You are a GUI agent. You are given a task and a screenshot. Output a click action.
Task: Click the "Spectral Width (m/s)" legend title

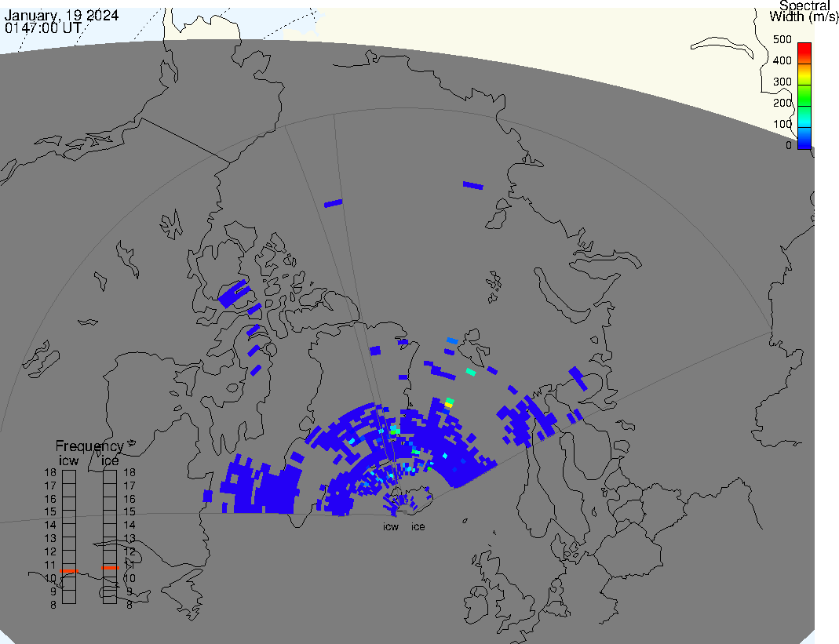(804, 11)
